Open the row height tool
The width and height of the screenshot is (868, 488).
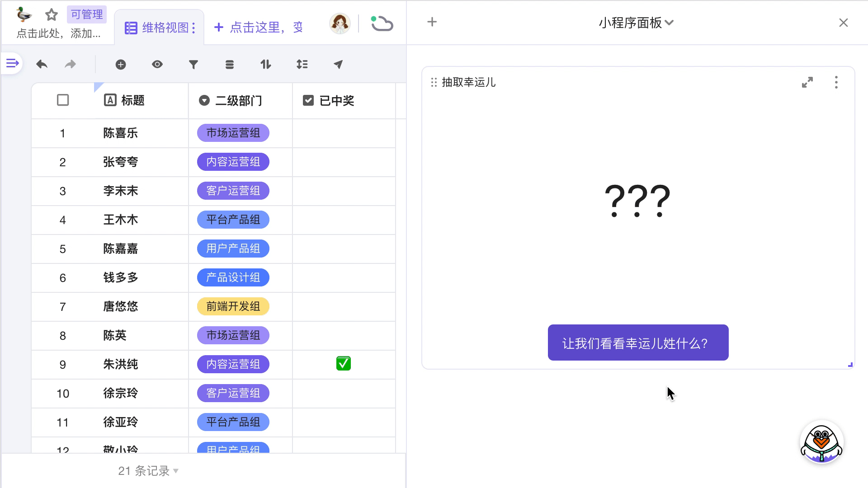302,65
